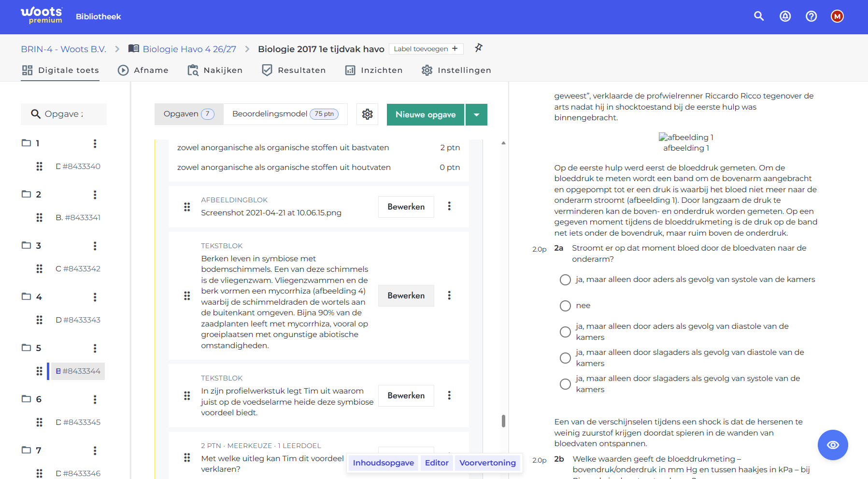Switch to the Afname tab
868x479 pixels.
click(143, 70)
